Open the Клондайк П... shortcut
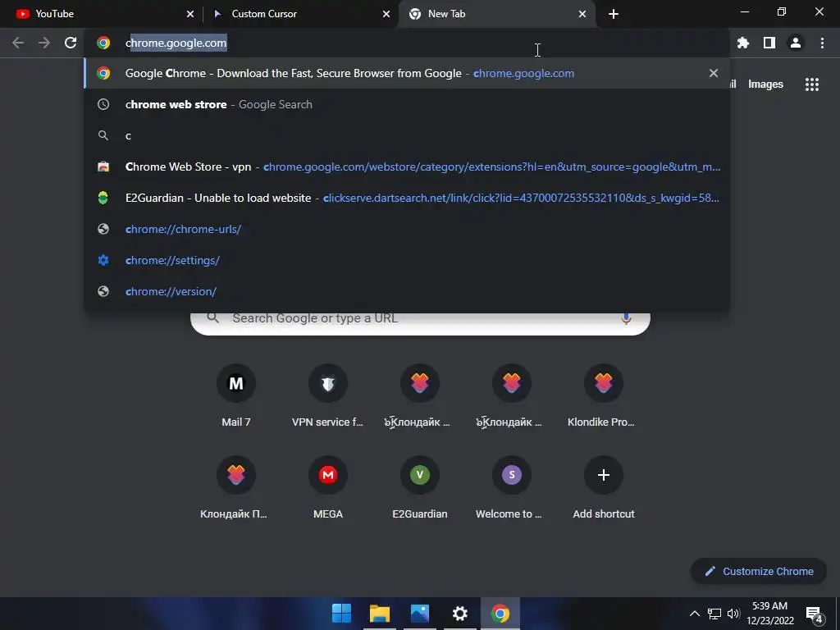This screenshot has height=630, width=840. coord(236,487)
